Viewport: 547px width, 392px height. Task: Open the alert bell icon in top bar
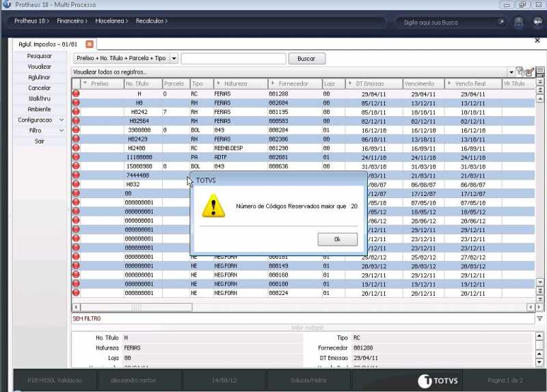519,22
